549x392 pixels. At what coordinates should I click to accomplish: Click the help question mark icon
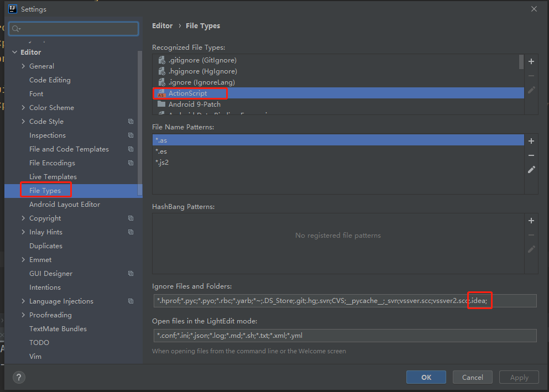pyautogui.click(x=19, y=377)
